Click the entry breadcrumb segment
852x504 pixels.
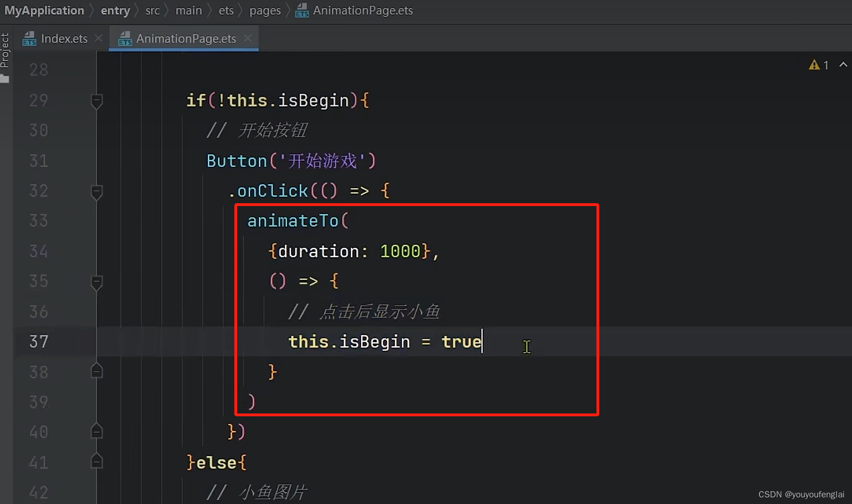click(x=116, y=10)
